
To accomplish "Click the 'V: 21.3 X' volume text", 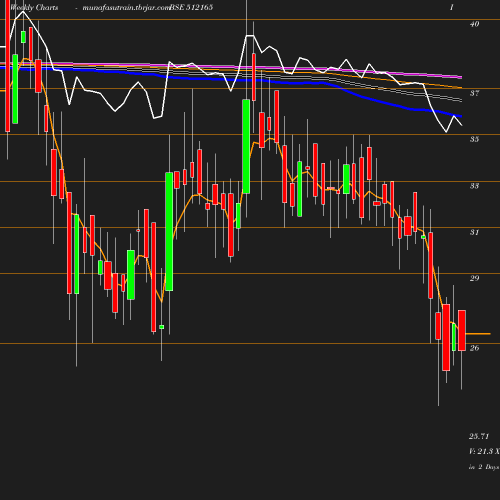I will (x=484, y=451).
